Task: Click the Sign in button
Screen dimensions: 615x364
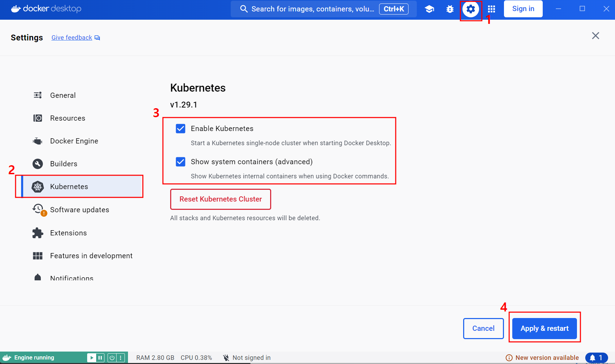Action: tap(523, 9)
